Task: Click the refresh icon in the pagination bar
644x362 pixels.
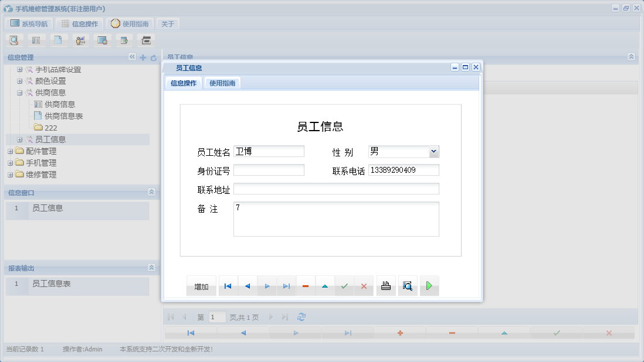Action: pyautogui.click(x=301, y=316)
